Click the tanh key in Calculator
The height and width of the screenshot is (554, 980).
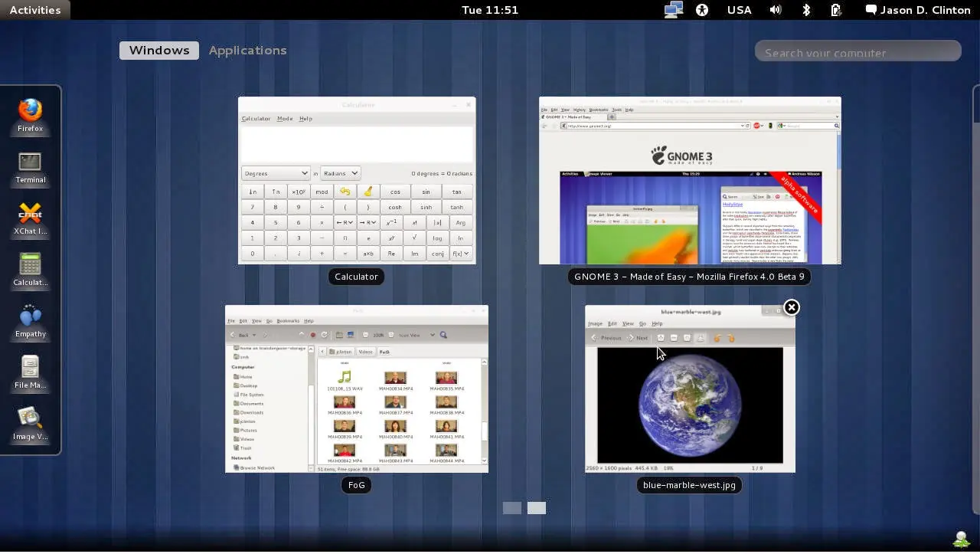tap(457, 207)
